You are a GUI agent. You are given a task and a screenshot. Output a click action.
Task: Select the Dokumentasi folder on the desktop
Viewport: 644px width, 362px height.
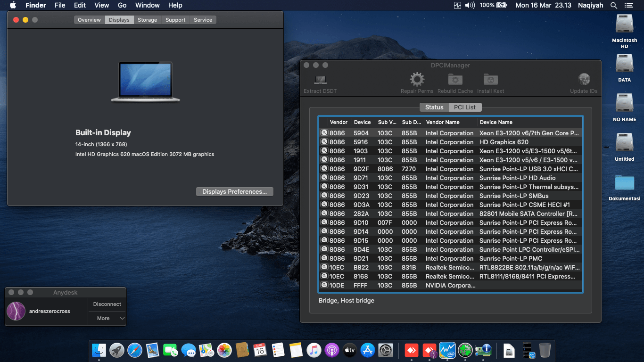click(x=624, y=187)
